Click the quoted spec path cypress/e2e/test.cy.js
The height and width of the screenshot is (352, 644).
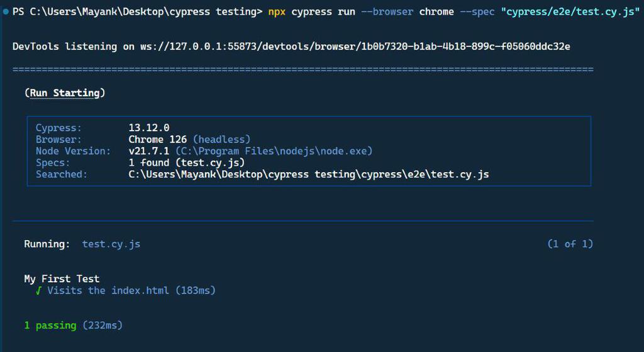[x=570, y=12]
